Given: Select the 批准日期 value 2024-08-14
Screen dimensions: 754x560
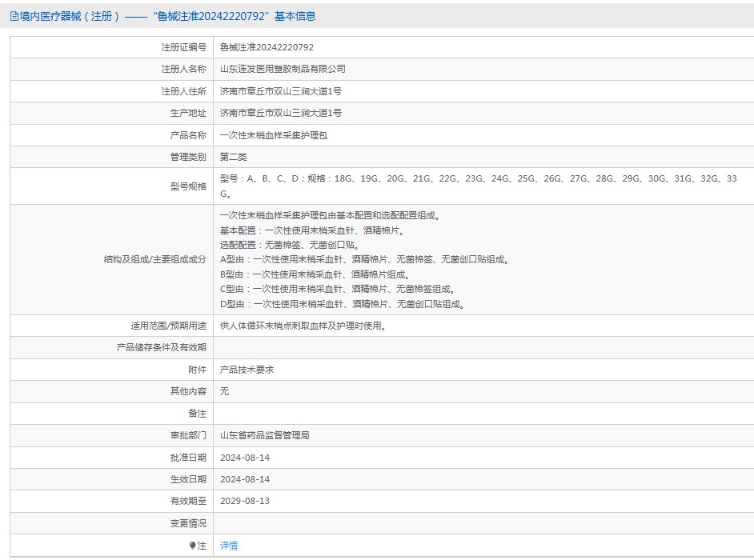Looking at the screenshot, I should tap(245, 458).
